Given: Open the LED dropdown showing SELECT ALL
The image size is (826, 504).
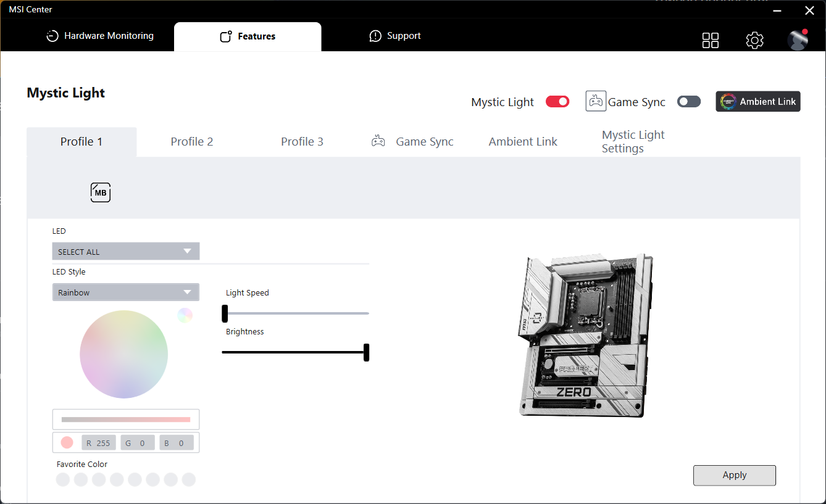Looking at the screenshot, I should (126, 252).
